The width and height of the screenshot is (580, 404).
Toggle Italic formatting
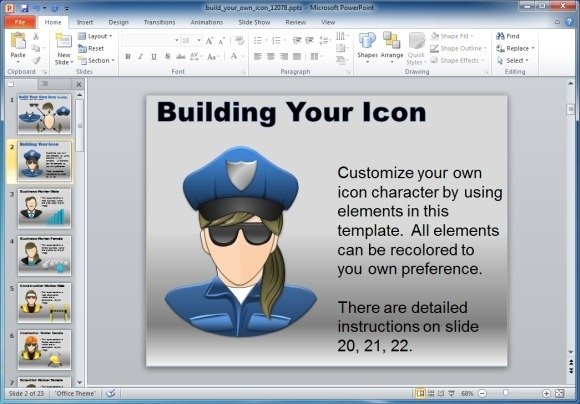coord(141,57)
